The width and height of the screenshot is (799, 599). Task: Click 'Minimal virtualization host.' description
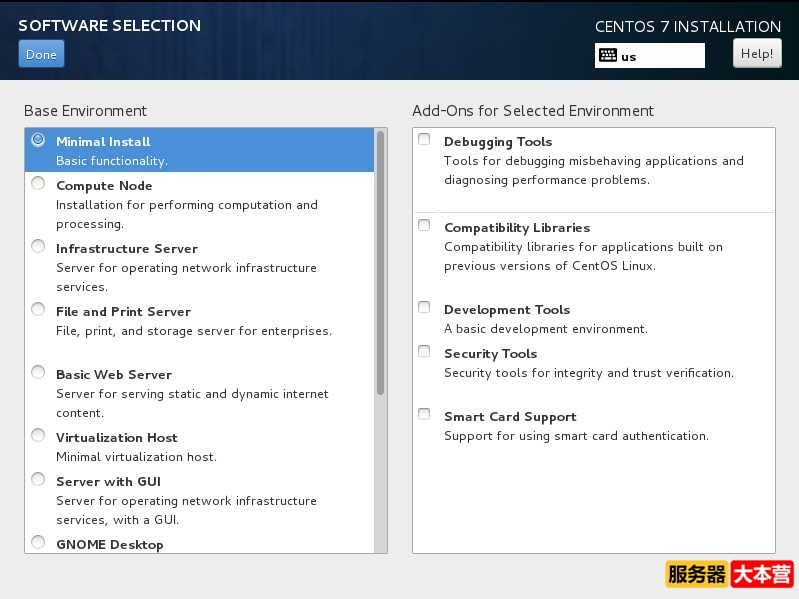136,457
